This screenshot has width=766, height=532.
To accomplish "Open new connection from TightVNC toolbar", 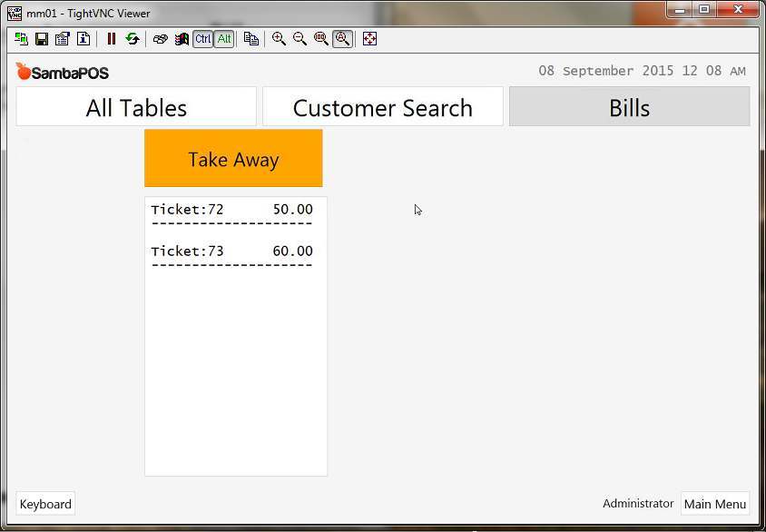I will [x=21, y=39].
